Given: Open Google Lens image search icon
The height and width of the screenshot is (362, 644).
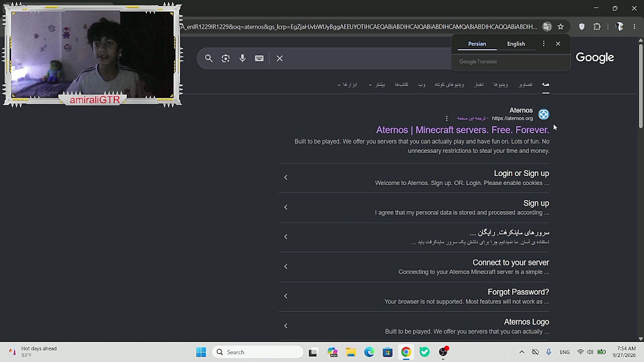Looking at the screenshot, I should [x=226, y=58].
